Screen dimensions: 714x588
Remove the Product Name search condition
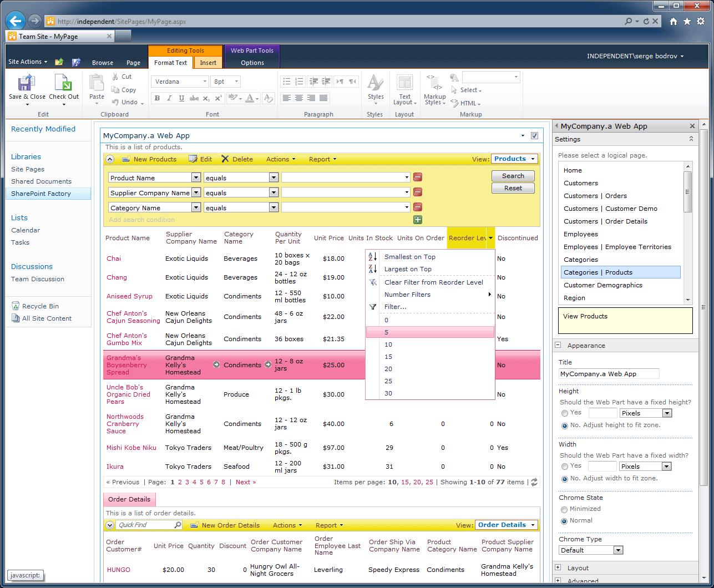pyautogui.click(x=418, y=178)
